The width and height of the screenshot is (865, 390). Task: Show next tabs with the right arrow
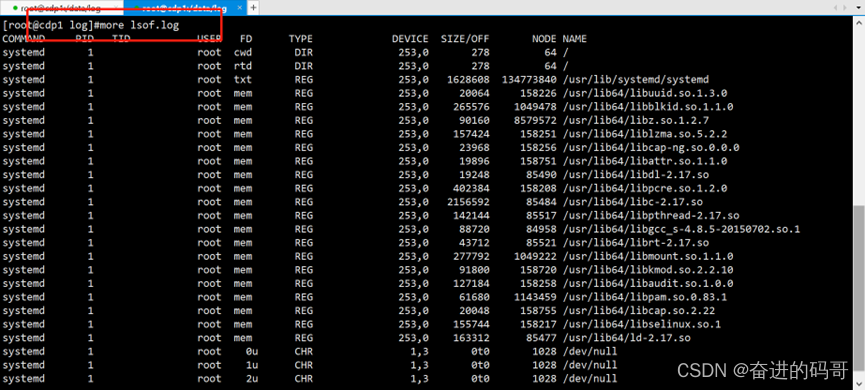[x=846, y=7]
